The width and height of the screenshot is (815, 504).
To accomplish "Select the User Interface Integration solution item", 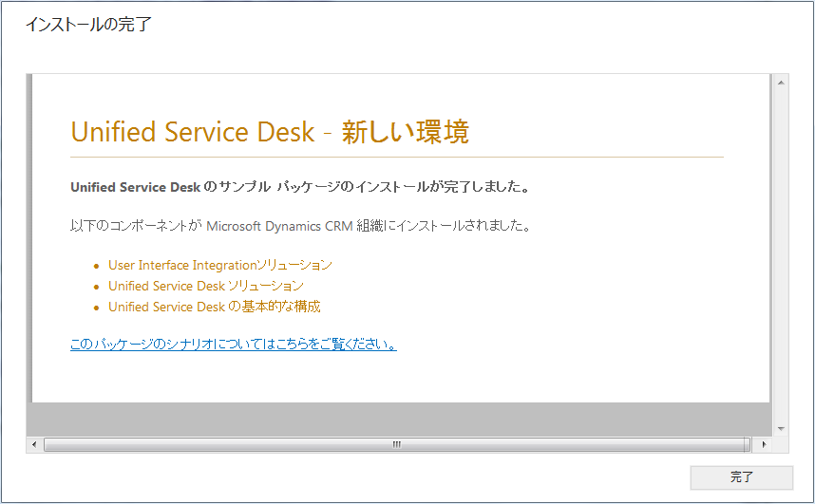I will 219,265.
